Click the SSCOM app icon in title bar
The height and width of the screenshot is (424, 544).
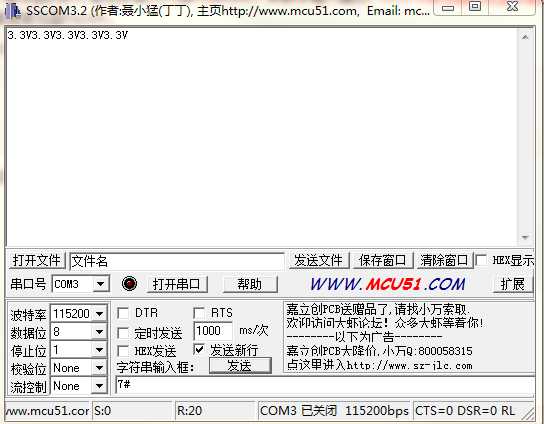(x=12, y=10)
